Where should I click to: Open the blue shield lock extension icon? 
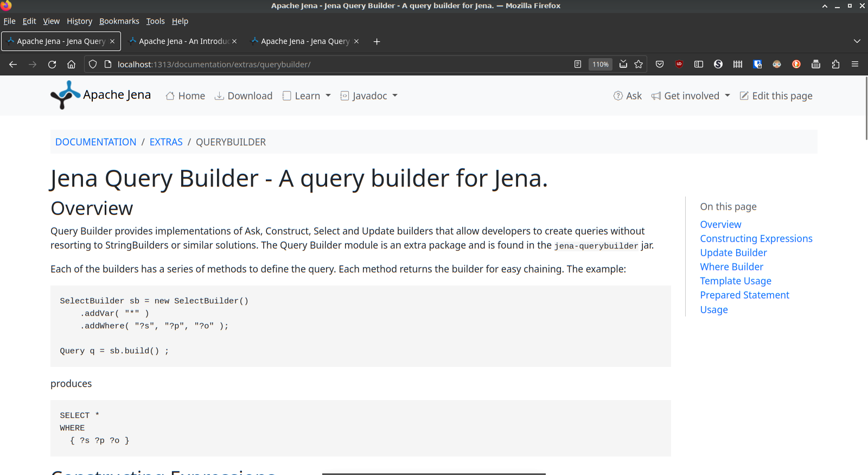click(x=757, y=64)
